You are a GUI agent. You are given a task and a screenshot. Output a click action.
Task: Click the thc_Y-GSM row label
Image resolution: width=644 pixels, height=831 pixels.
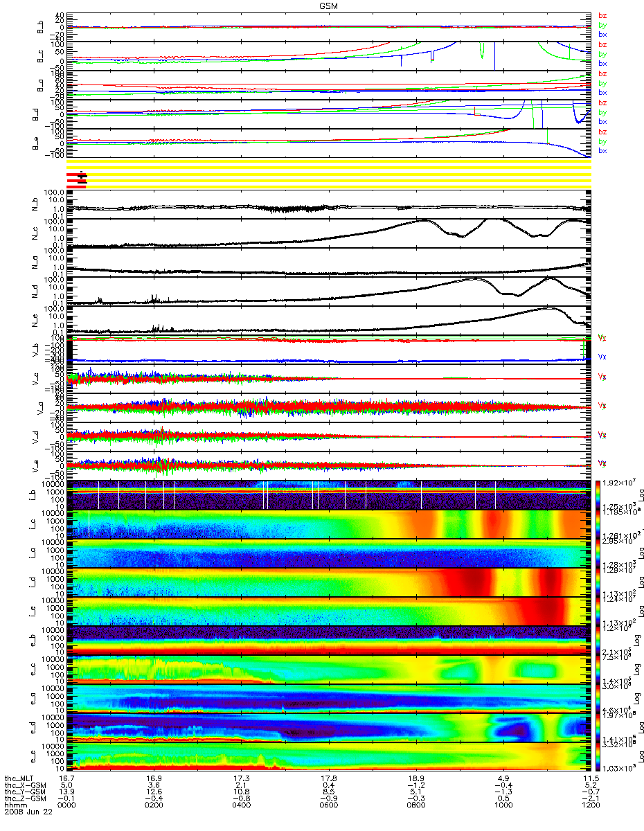point(24,790)
